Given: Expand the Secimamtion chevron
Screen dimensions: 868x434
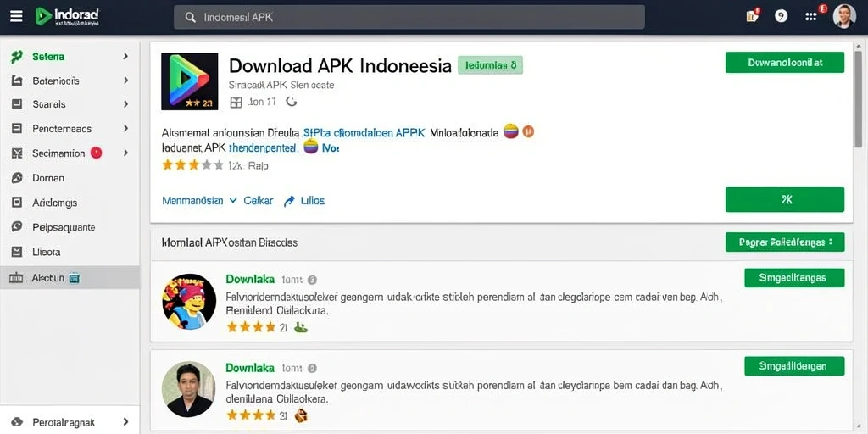Looking at the screenshot, I should click(x=125, y=153).
